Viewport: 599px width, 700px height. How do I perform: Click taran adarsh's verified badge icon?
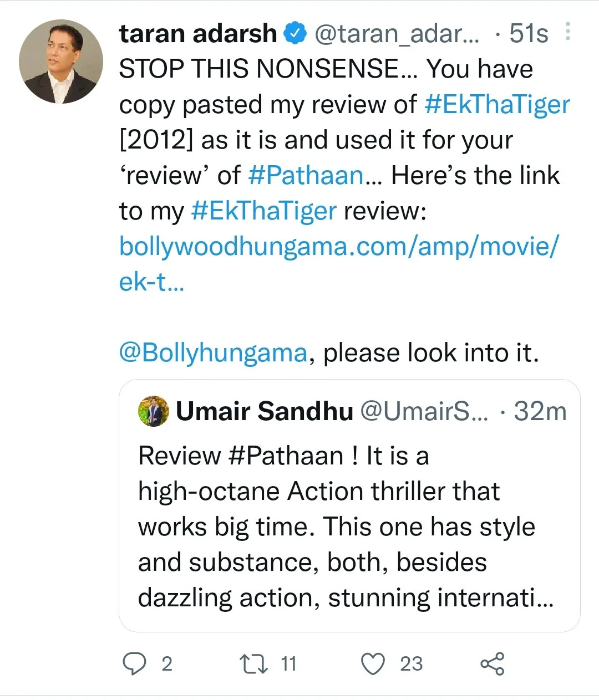tap(295, 33)
